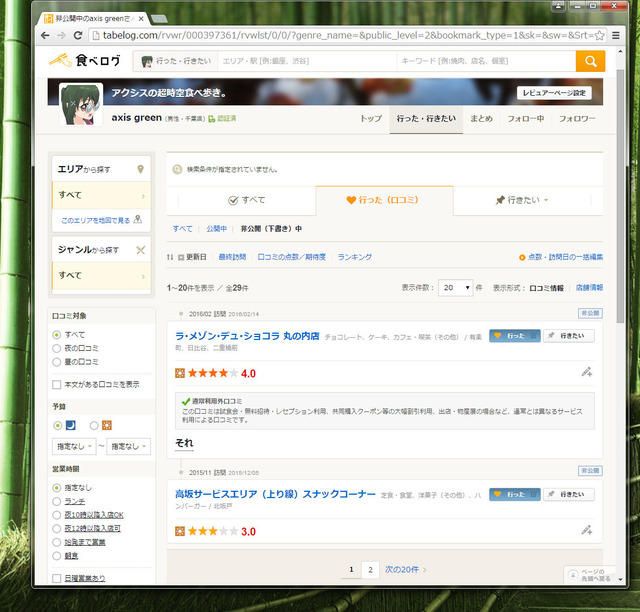Select ランチ business hours radio button
640x612 pixels.
pos(56,501)
